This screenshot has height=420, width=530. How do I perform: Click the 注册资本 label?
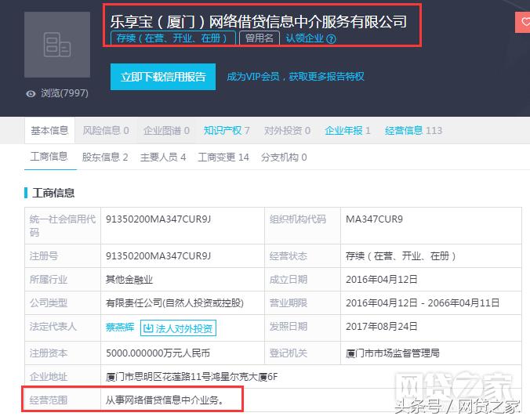(49, 353)
